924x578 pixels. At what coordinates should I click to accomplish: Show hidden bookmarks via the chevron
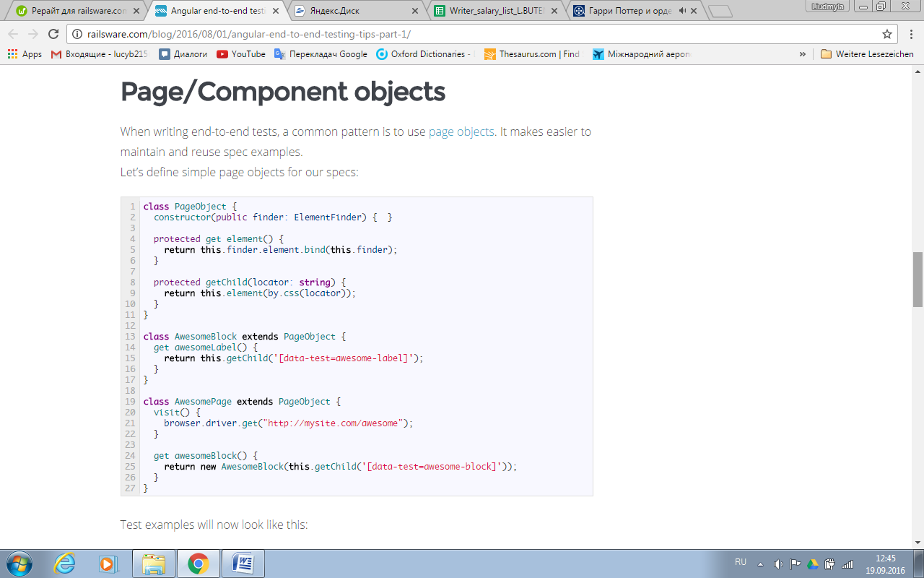click(803, 54)
